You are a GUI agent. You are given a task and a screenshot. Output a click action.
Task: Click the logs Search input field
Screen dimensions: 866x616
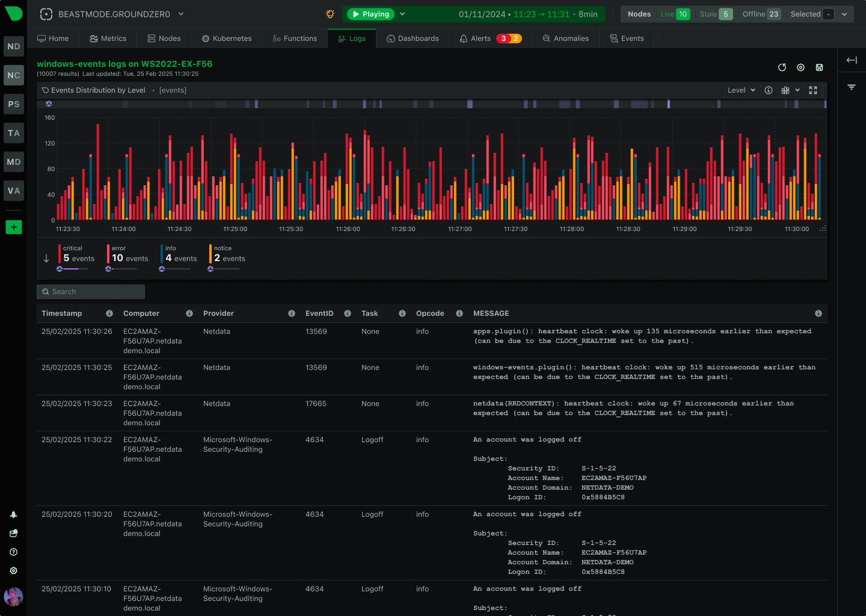pos(91,292)
